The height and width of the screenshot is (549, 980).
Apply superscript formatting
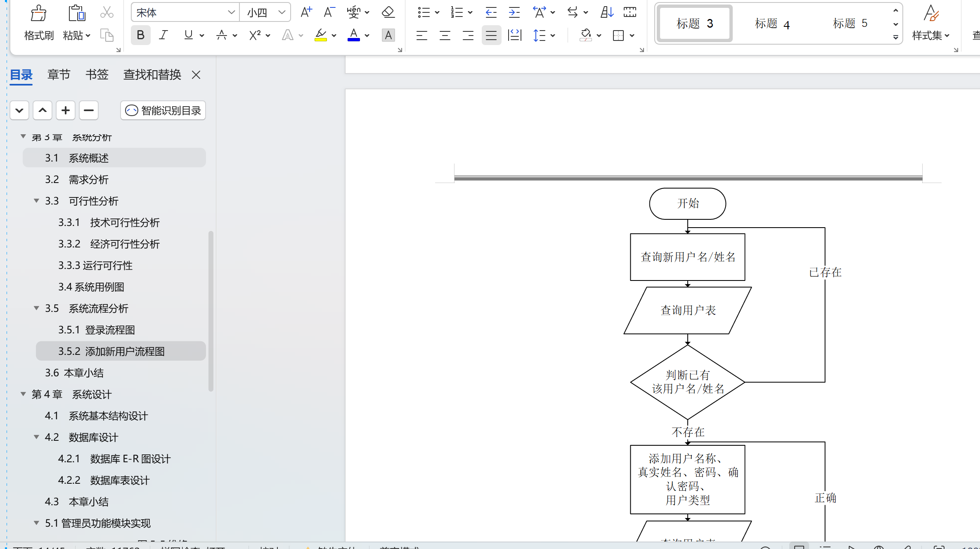click(254, 35)
